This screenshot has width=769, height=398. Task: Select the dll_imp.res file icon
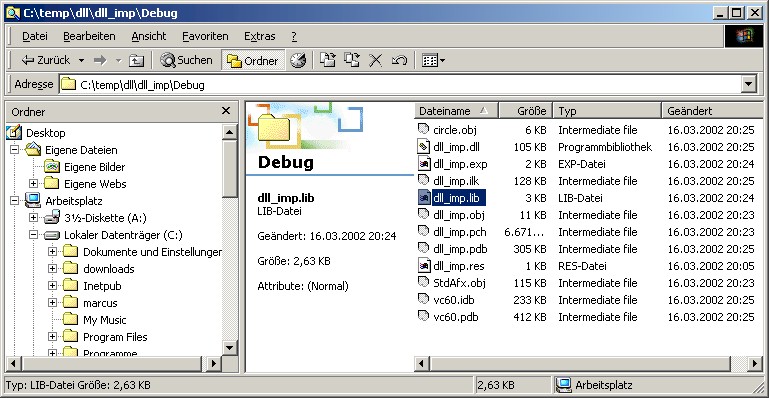(423, 266)
